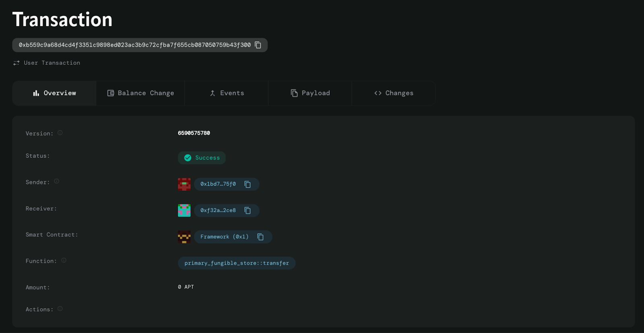
Task: Copy the transaction hash
Action: (258, 45)
